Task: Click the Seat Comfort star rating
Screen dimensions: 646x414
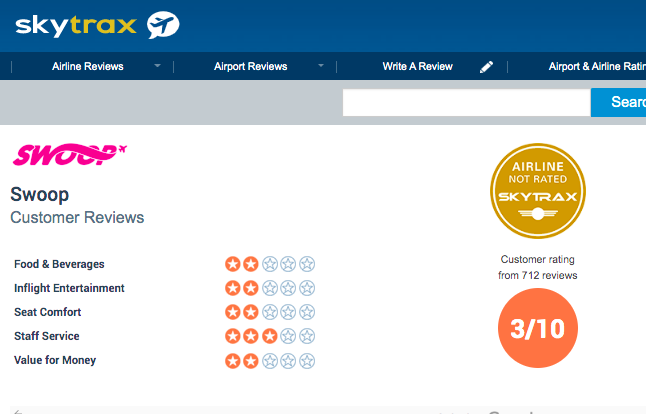Action: click(x=270, y=312)
